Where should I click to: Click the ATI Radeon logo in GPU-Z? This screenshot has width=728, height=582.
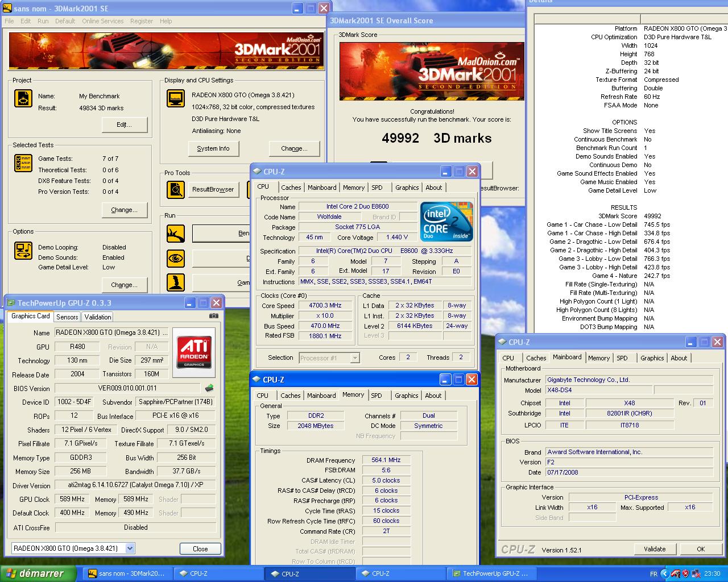[x=193, y=352]
